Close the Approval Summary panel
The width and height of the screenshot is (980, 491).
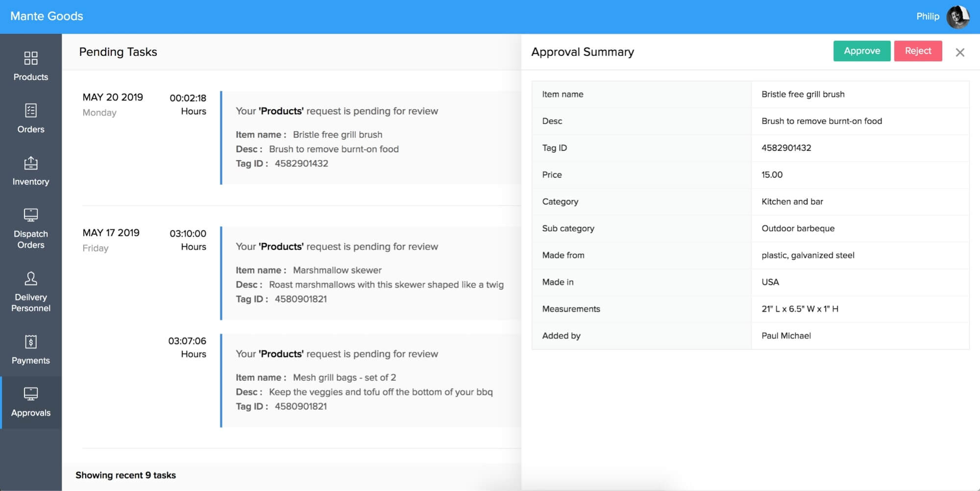pos(959,52)
